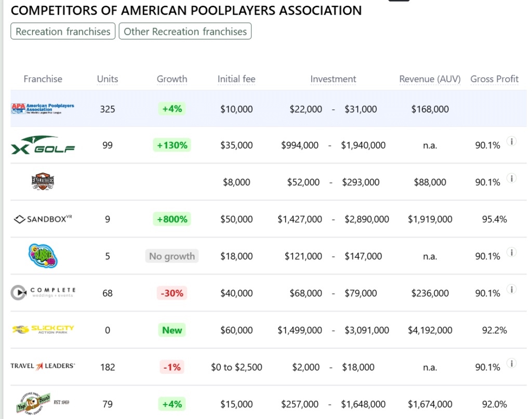Click the $35,000 initial fee value
The height and width of the screenshot is (419, 532).
[236, 145]
